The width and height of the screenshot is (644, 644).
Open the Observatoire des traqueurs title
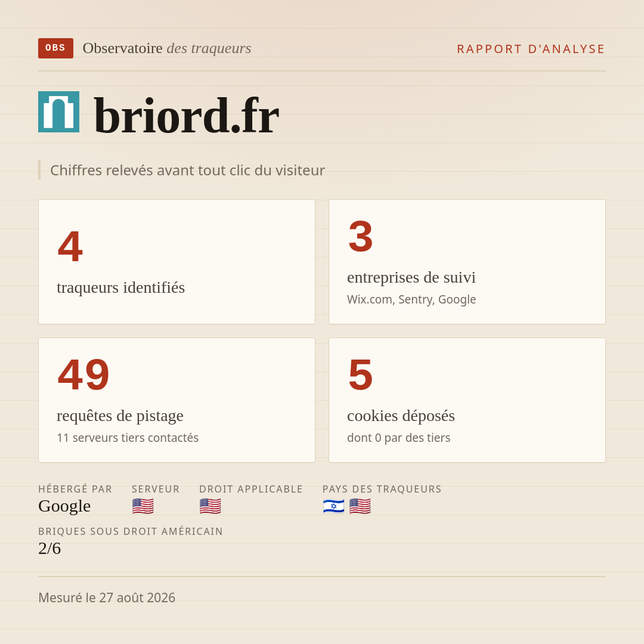click(167, 48)
